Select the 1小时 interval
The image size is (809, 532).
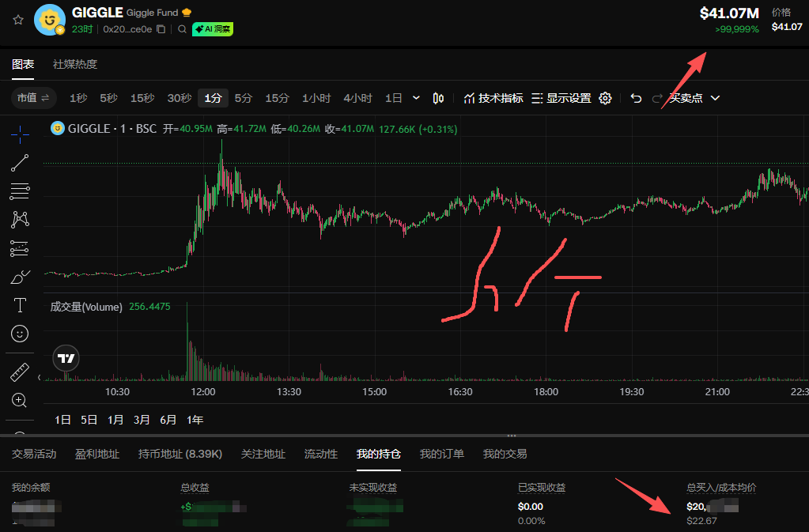pos(316,98)
